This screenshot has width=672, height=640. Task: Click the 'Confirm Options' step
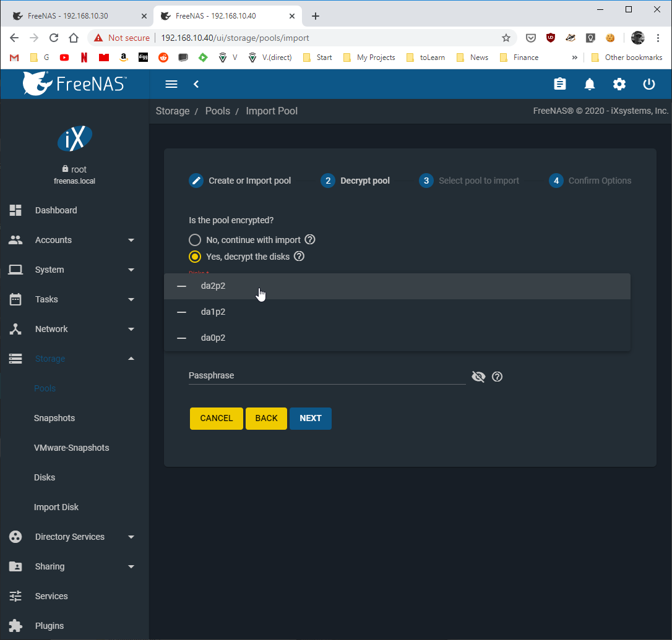(x=590, y=181)
